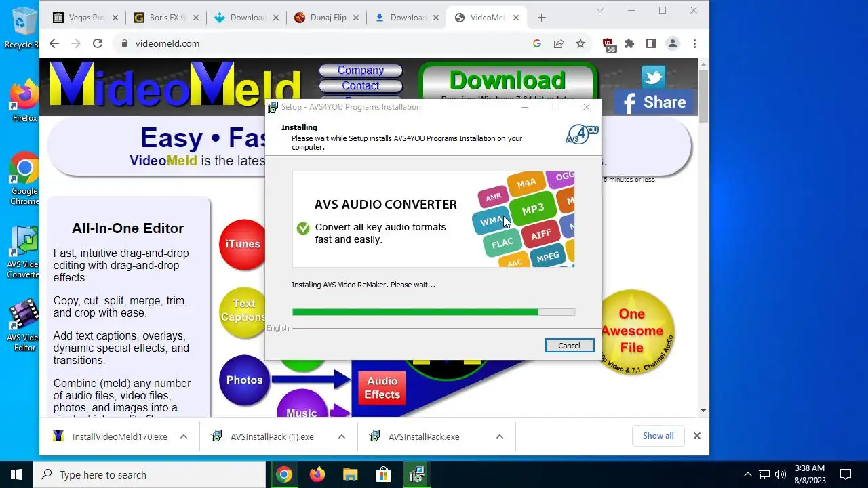The image size is (868, 488).
Task: Click the red iTunes circle
Action: pyautogui.click(x=243, y=244)
